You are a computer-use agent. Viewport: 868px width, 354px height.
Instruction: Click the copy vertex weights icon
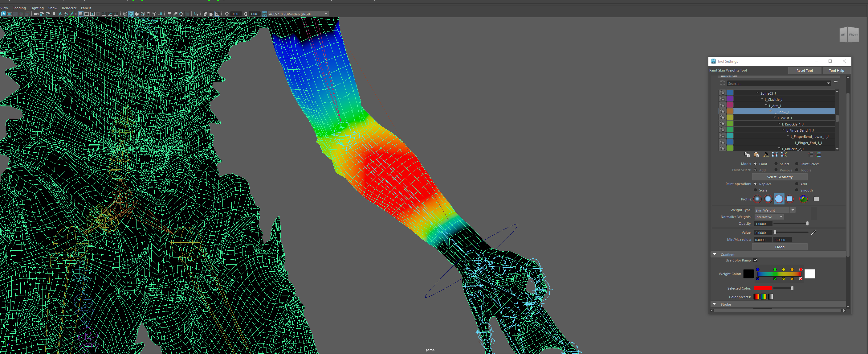tap(747, 154)
